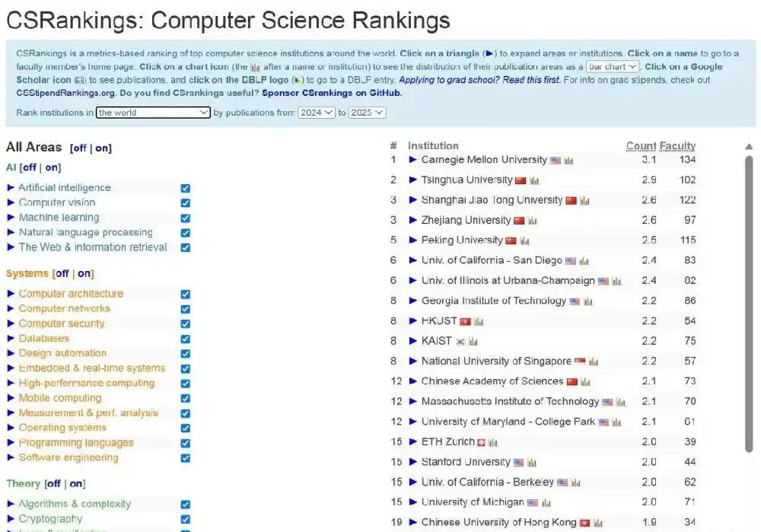Expand the Tsinghua University faculty triangle

[x=413, y=180]
